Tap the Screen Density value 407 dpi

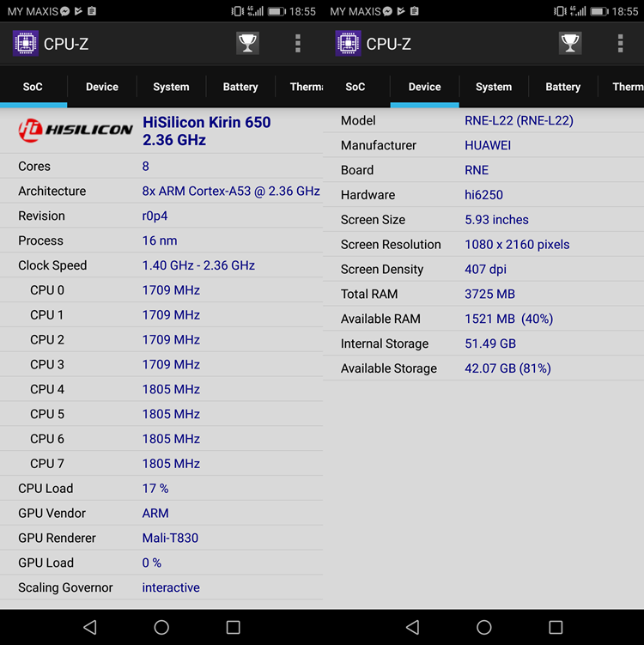point(485,269)
